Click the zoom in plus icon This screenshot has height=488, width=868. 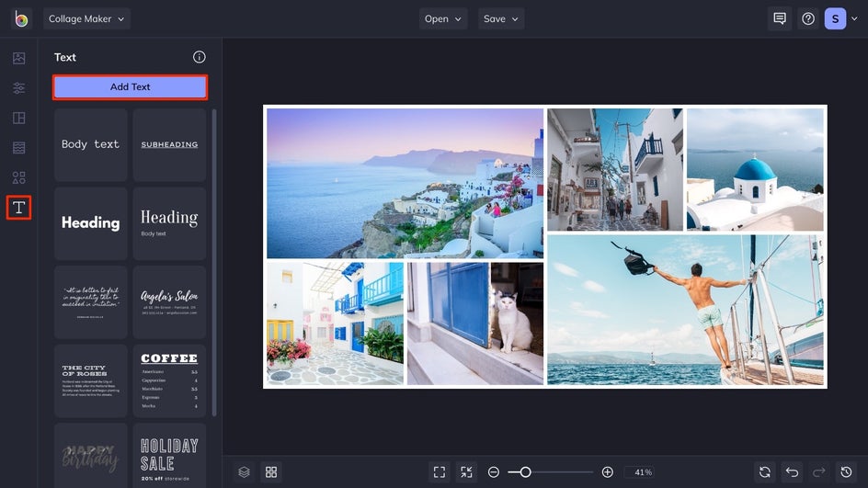(x=607, y=471)
